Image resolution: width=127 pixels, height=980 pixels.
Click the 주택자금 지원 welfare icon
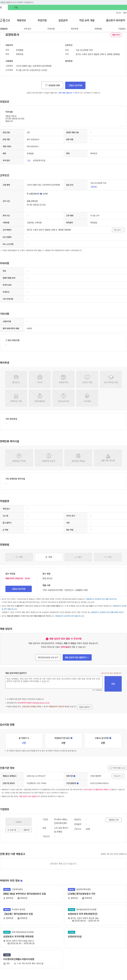coord(16,398)
